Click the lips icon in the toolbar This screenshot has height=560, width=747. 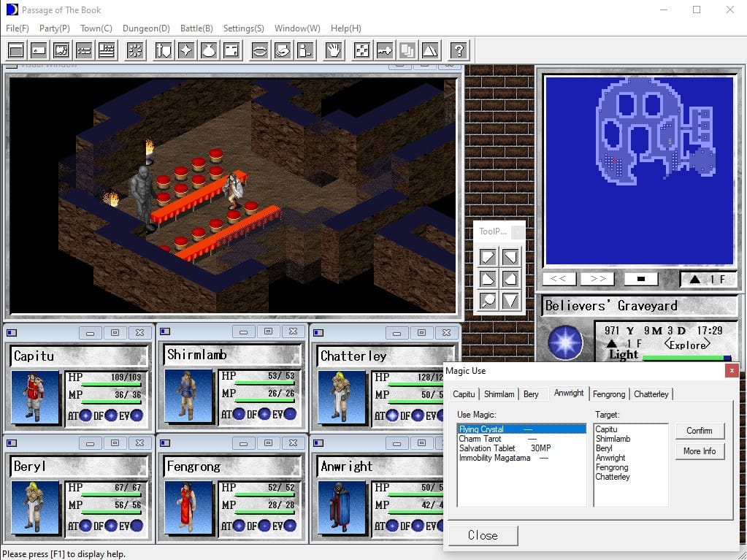259,50
